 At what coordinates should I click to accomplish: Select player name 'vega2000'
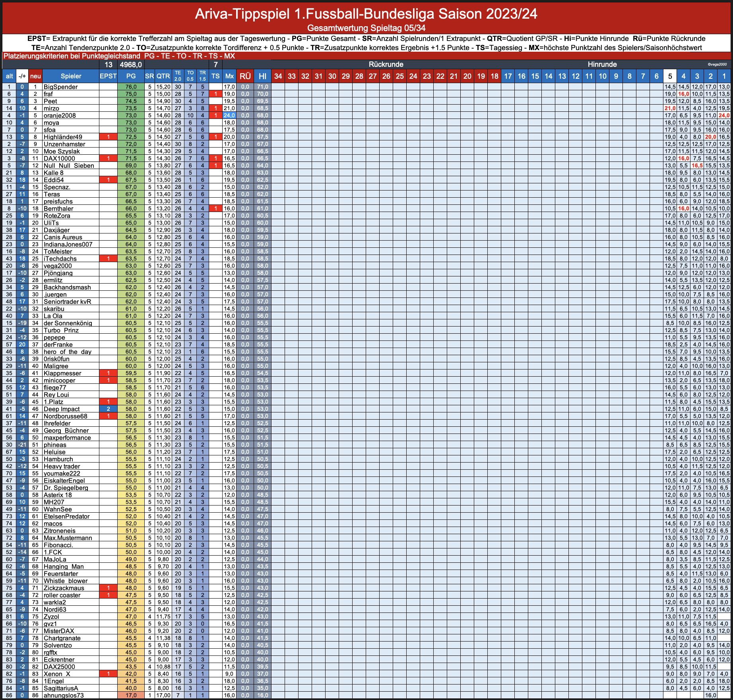tap(58, 266)
